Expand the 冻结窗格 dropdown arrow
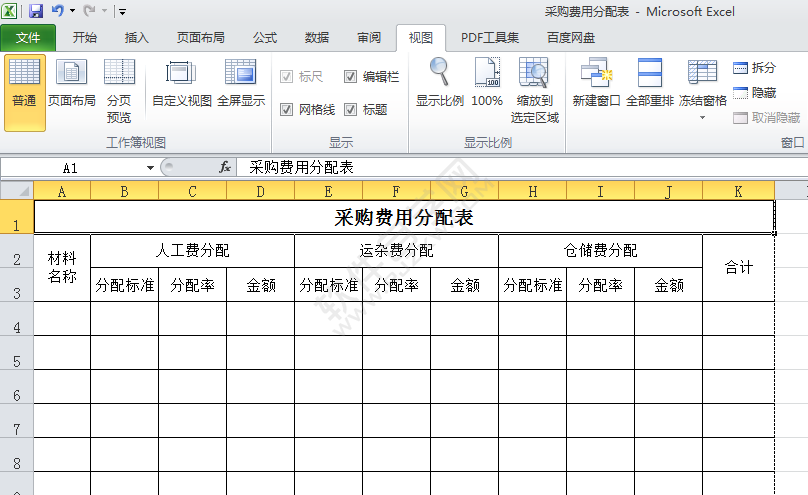 click(x=702, y=118)
